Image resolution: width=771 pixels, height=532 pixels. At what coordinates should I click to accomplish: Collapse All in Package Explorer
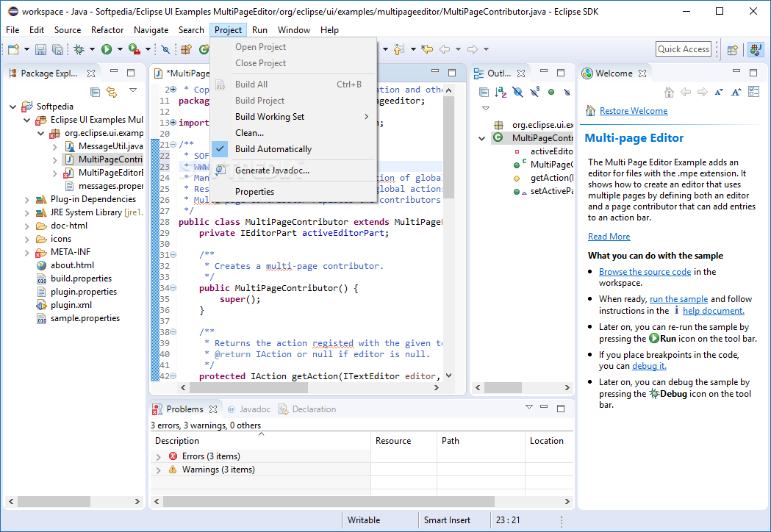tap(96, 92)
